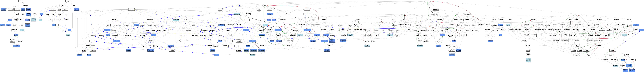Select the biological_process root node
644x72 pixels.
pyautogui.click(x=427, y=1)
